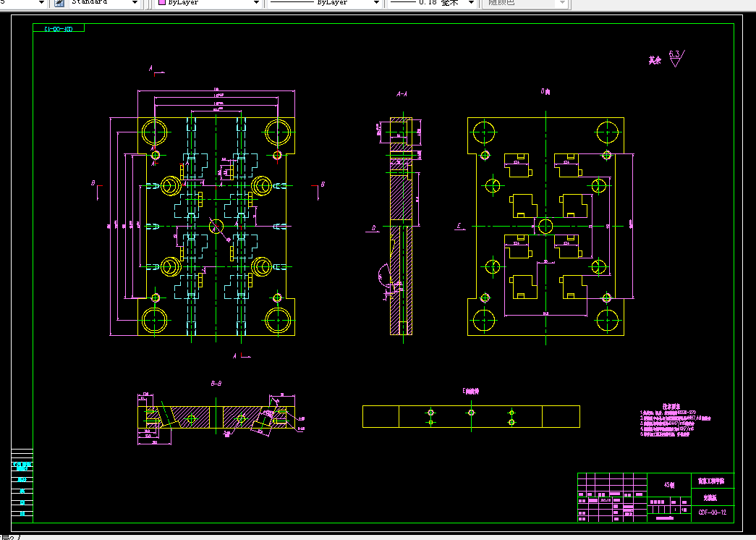Click the greyed-out plot style dropdown

point(526,3)
